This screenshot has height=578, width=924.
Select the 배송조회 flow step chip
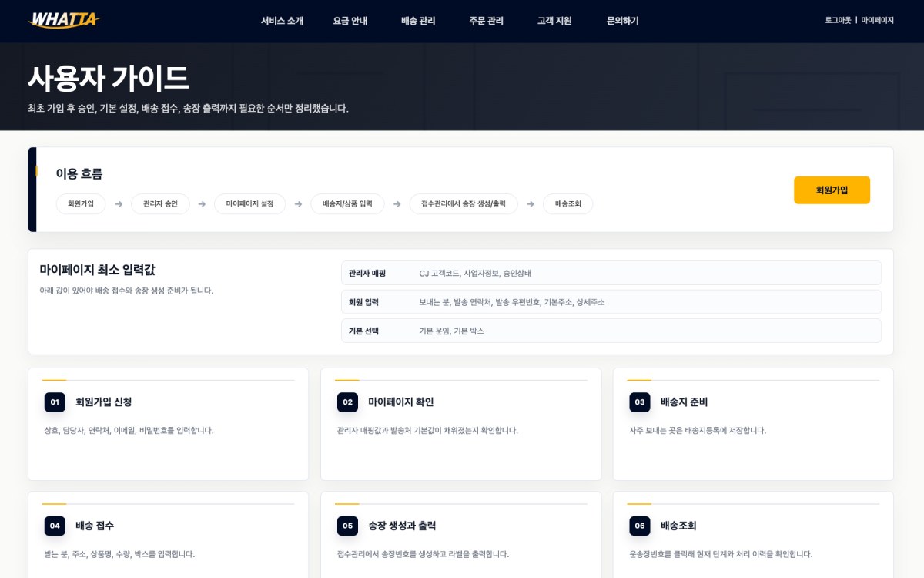click(568, 203)
